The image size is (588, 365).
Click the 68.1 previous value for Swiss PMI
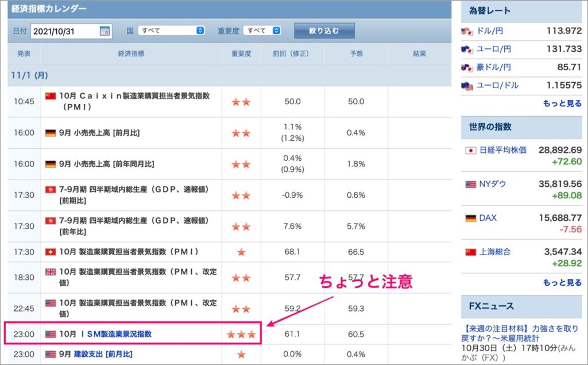(x=292, y=252)
